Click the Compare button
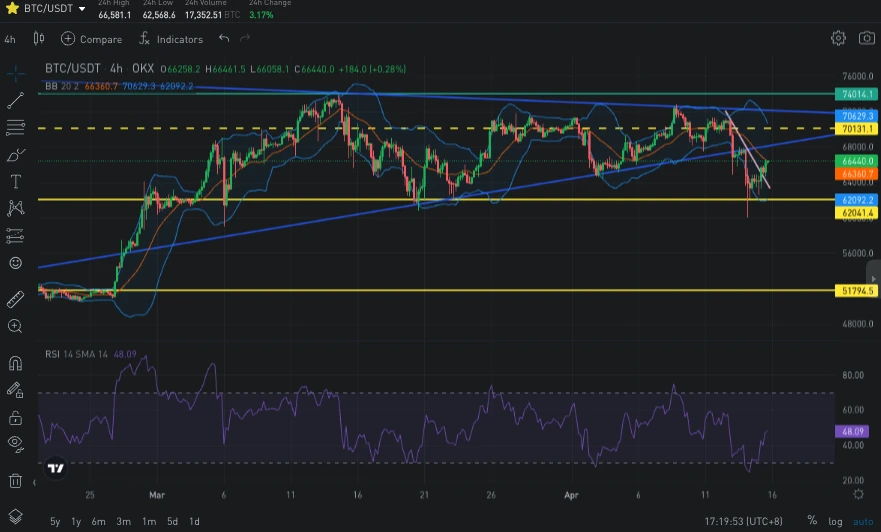Image resolution: width=881 pixels, height=532 pixels. click(91, 39)
